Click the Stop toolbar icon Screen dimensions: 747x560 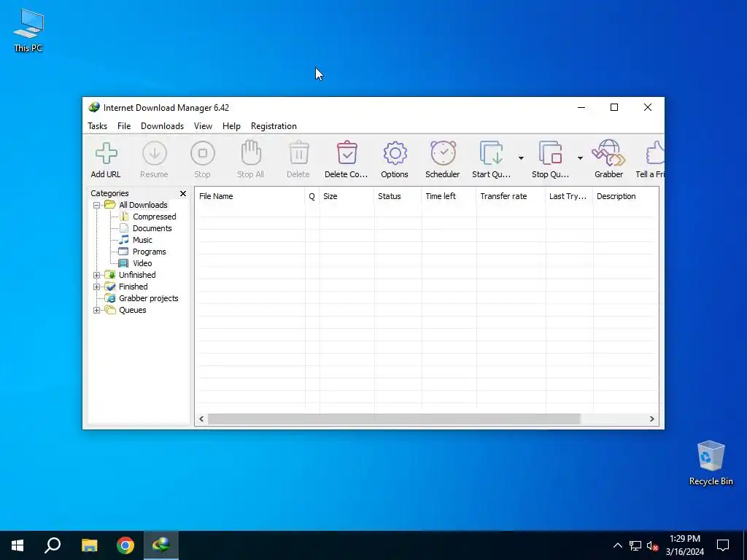[x=203, y=153]
